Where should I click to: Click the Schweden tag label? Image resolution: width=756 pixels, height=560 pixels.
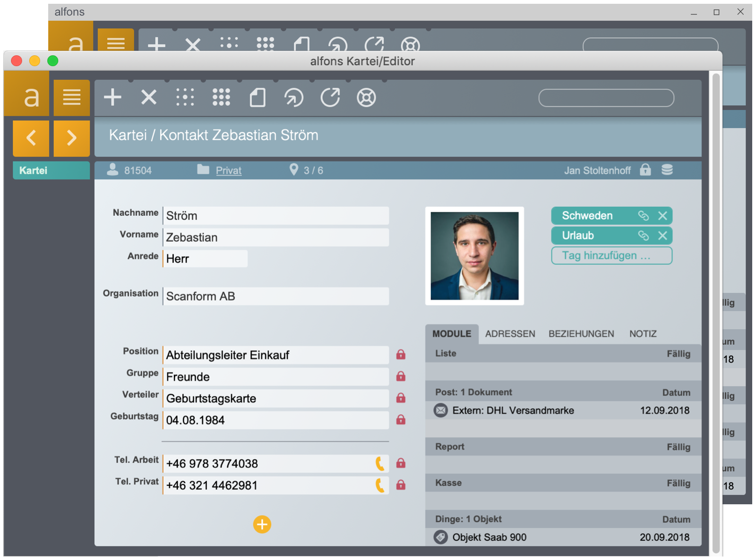[x=587, y=216]
